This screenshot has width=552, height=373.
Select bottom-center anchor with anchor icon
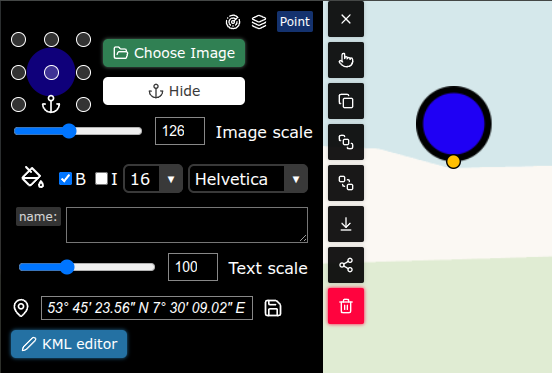pyautogui.click(x=51, y=104)
